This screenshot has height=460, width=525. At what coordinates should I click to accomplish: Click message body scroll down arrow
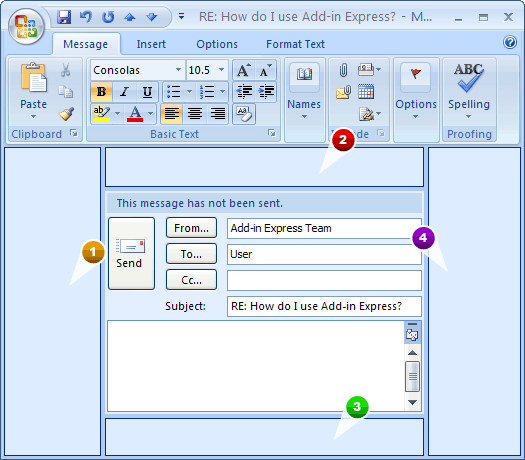coord(412,402)
